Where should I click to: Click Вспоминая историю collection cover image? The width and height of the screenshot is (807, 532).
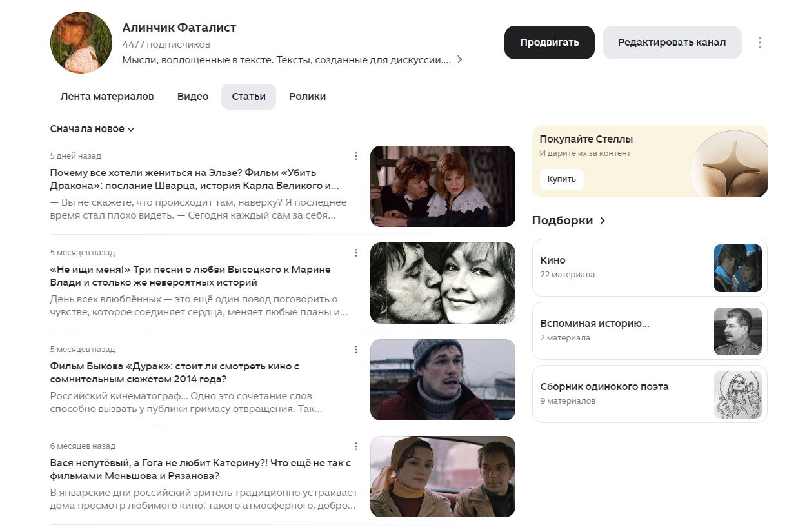point(738,331)
